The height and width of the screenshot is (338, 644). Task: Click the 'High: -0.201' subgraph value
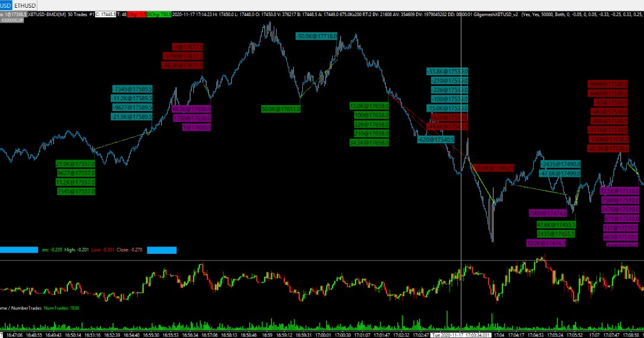tap(77, 250)
